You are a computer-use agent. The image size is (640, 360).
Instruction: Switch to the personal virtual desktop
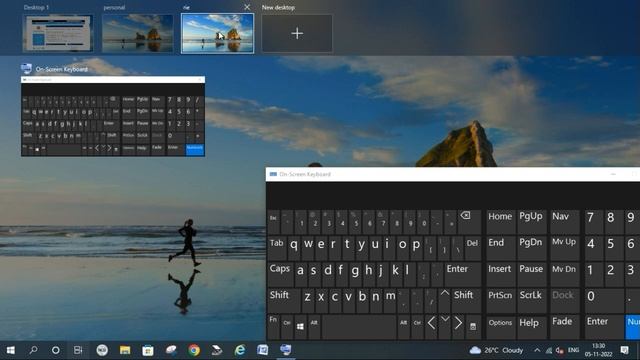point(138,33)
